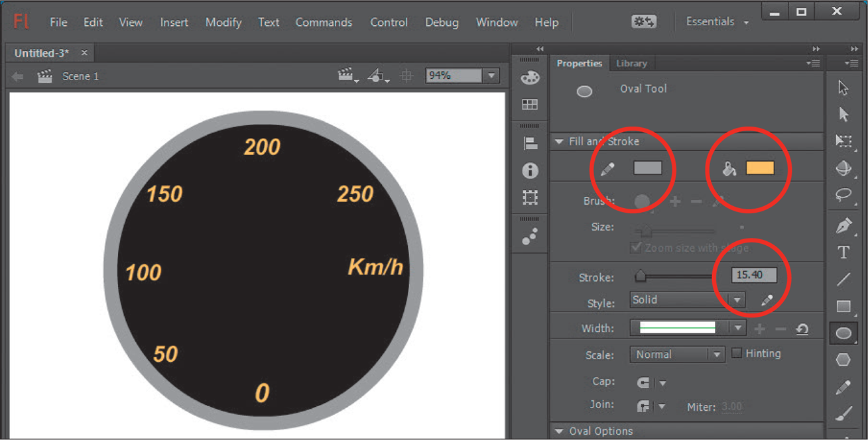This screenshot has height=440, width=868.
Task: Open the Text menu
Action: pyautogui.click(x=269, y=22)
